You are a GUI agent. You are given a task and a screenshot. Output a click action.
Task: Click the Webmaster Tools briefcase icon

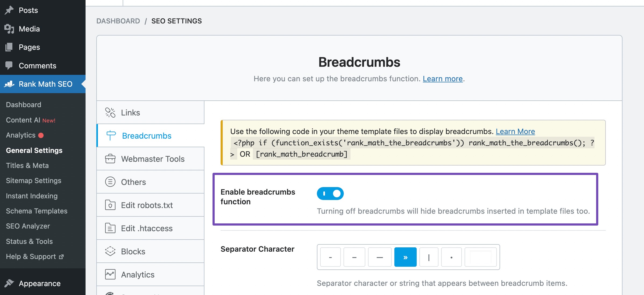pyautogui.click(x=110, y=159)
